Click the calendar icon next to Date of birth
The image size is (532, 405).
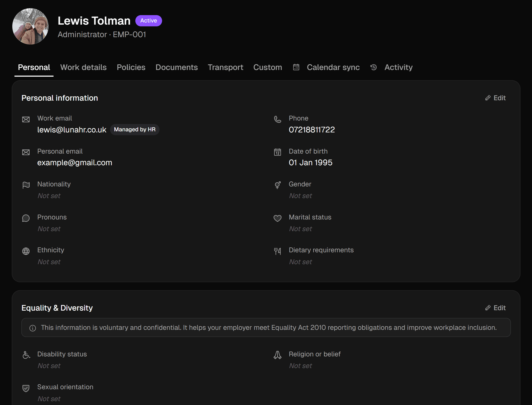pos(278,152)
